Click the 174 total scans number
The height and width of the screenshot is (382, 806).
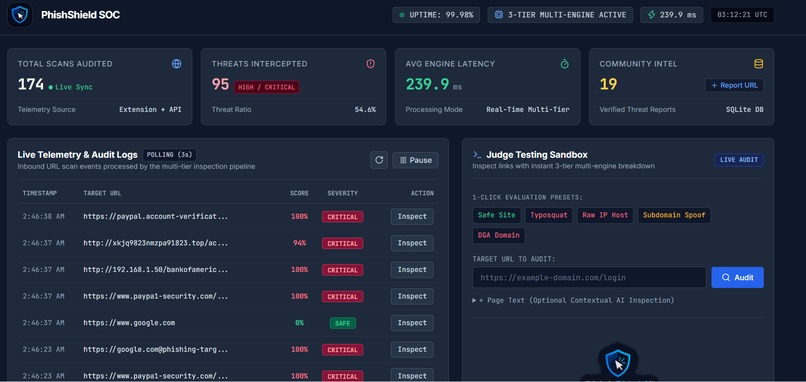pos(31,84)
